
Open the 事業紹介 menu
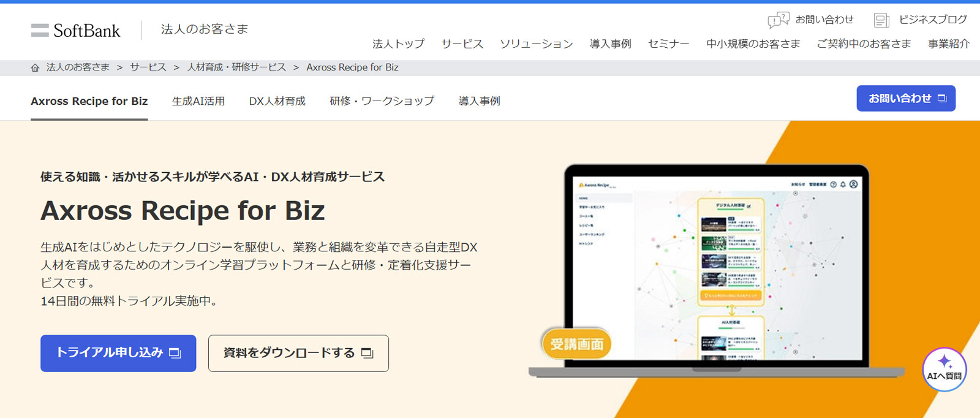click(948, 44)
